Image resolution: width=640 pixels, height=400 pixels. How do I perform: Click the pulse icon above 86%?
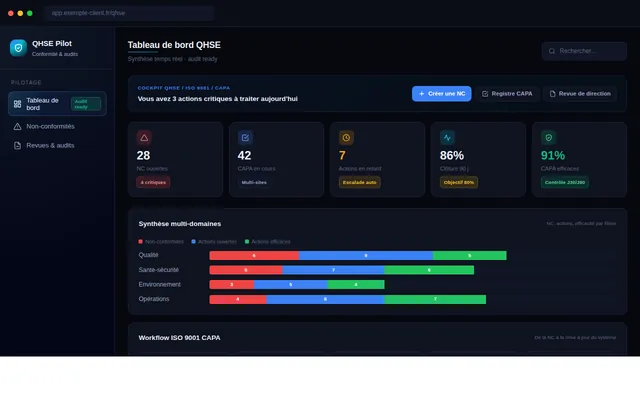tap(447, 138)
